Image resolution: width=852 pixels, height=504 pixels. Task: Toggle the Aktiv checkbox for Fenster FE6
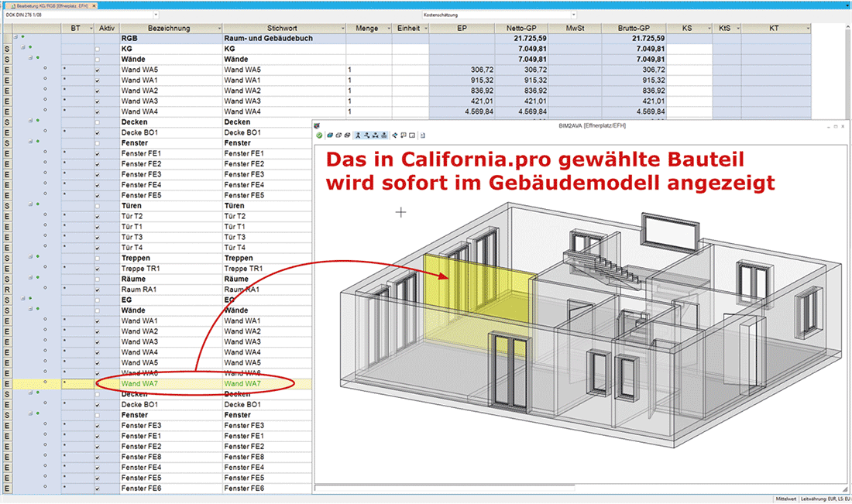pyautogui.click(x=98, y=489)
